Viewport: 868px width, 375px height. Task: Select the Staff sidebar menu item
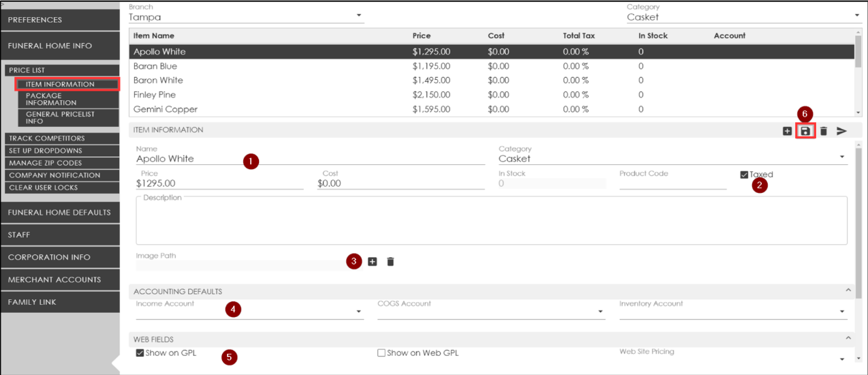click(60, 235)
